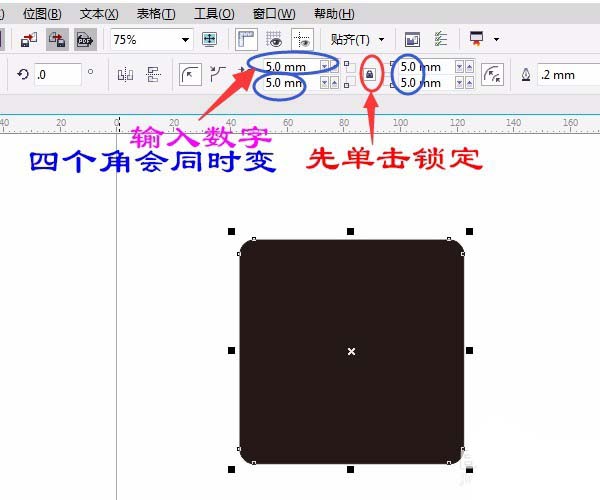The height and width of the screenshot is (500, 600).
Task: Decrease the top-right corner radius with the down stepper
Action: coord(459,67)
